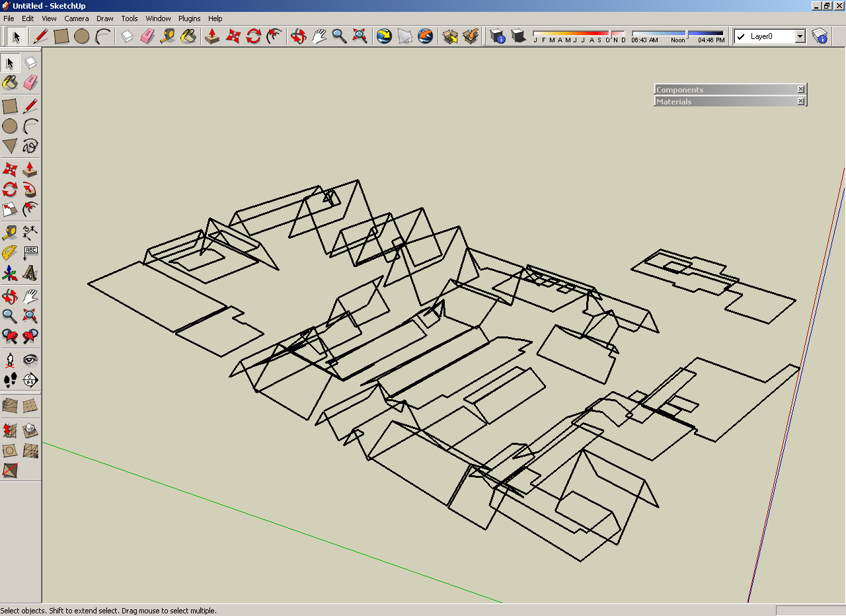Open the Draw menu
This screenshot has width=846, height=616.
[x=105, y=19]
